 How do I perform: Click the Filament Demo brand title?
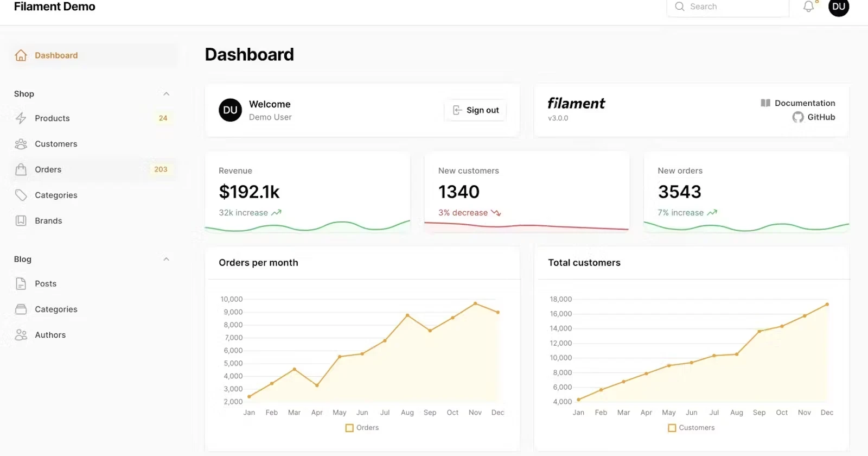click(54, 7)
